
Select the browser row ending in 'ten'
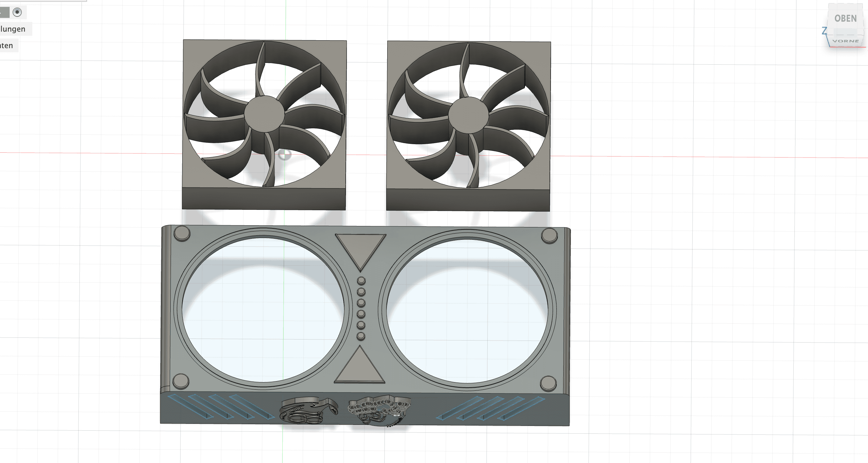[x=9, y=45]
